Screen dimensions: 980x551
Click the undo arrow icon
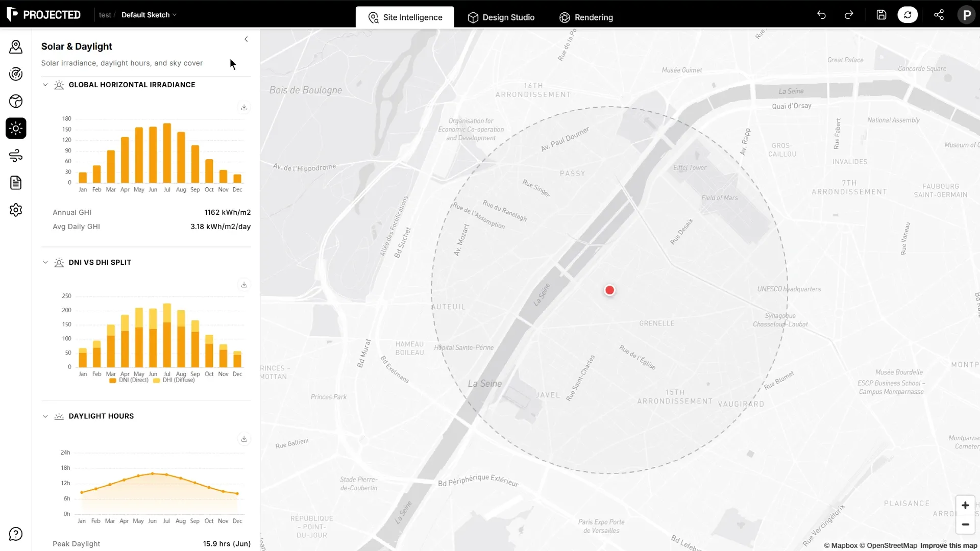pyautogui.click(x=821, y=15)
